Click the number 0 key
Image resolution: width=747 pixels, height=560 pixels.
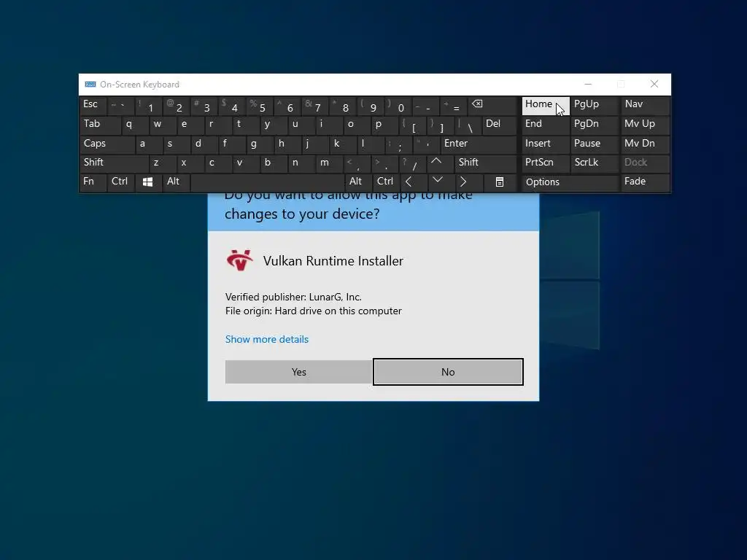point(398,105)
